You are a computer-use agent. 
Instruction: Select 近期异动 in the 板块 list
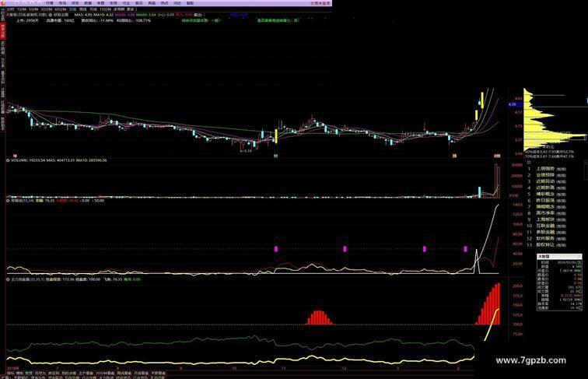pos(545,181)
